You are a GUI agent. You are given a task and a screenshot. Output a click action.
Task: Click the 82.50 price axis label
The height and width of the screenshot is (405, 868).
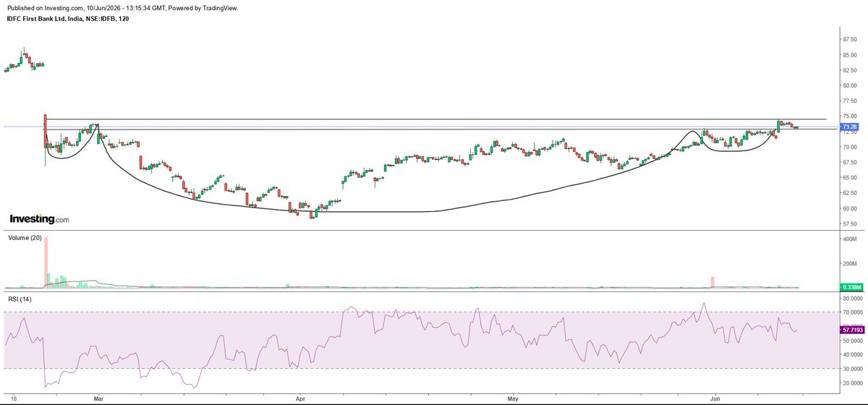click(x=850, y=70)
